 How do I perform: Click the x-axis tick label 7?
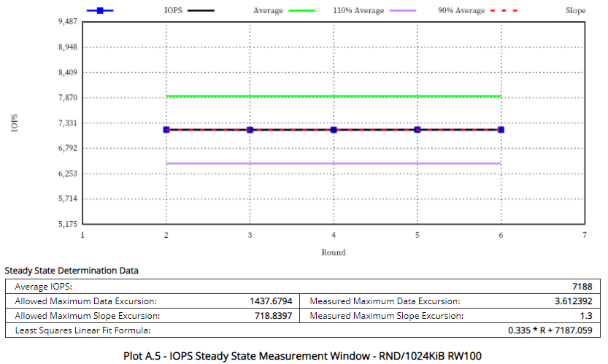coord(585,235)
